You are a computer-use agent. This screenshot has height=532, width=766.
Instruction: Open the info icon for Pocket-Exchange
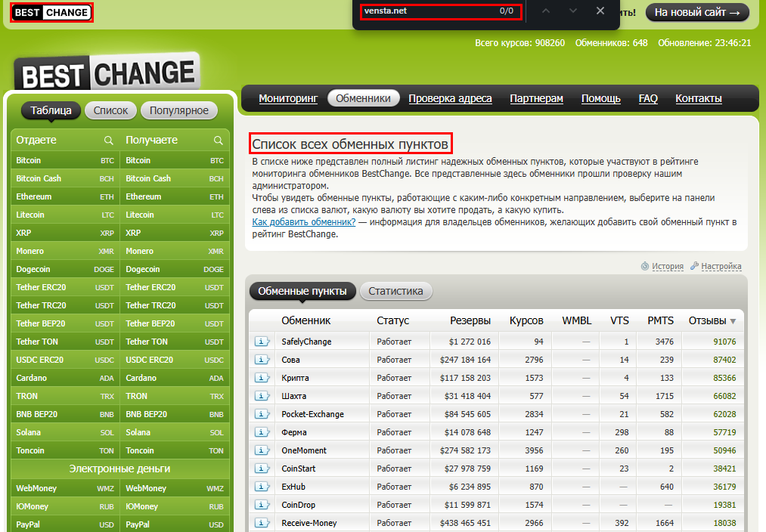click(x=262, y=414)
